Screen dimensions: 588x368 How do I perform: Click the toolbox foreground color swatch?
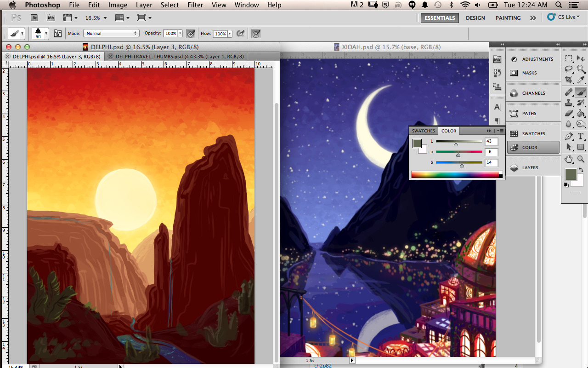571,174
